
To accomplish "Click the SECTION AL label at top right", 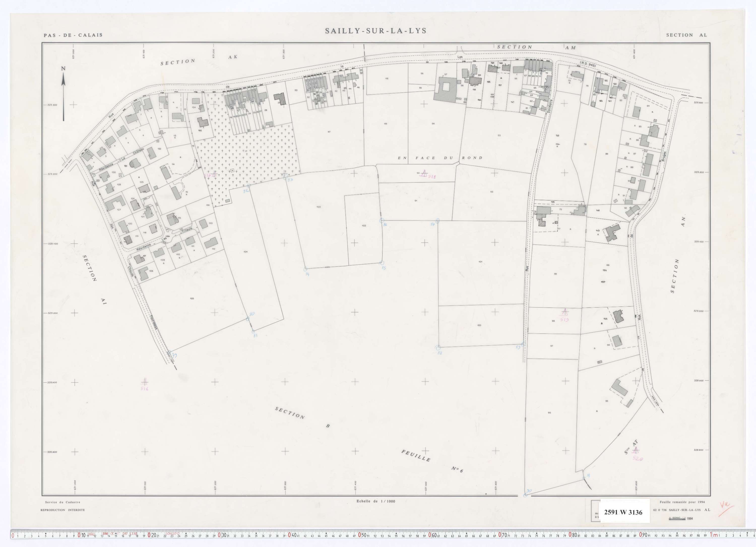I will coord(687,35).
